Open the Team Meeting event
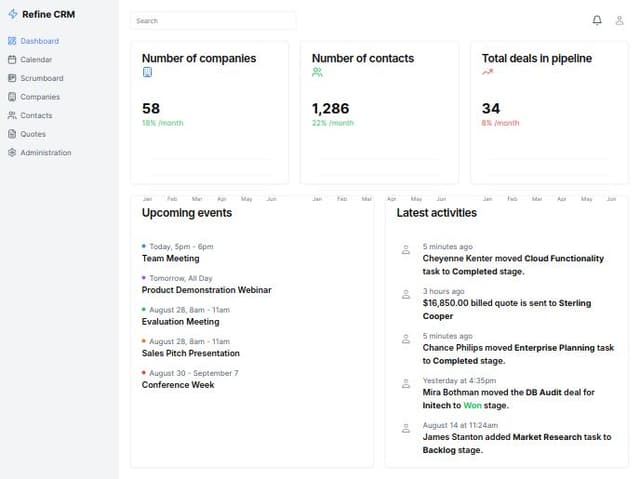This screenshot has width=640, height=479. pyautogui.click(x=171, y=258)
